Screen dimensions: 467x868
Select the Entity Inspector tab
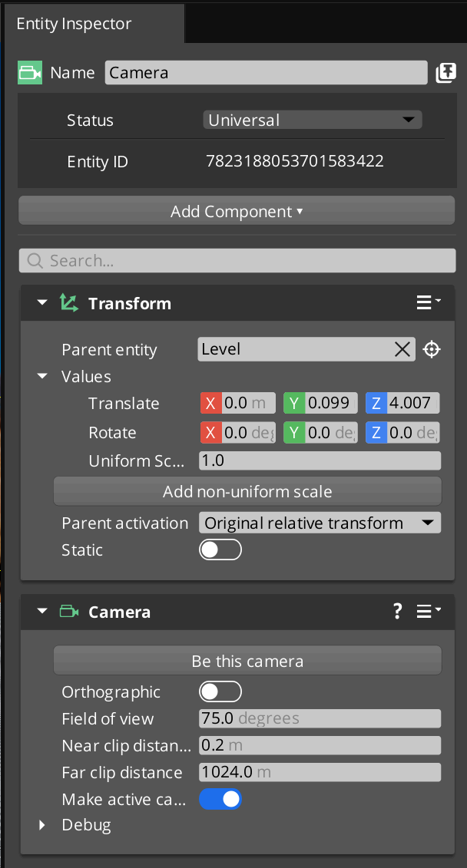(75, 24)
